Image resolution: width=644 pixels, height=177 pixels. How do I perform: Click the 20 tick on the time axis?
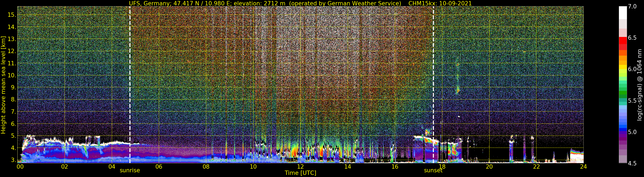[x=489, y=166]
